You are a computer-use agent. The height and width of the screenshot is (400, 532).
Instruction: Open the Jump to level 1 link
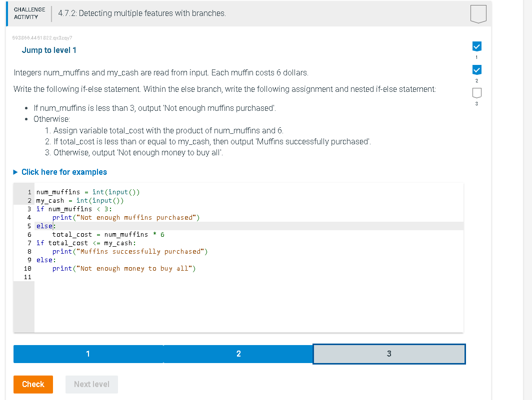point(49,50)
